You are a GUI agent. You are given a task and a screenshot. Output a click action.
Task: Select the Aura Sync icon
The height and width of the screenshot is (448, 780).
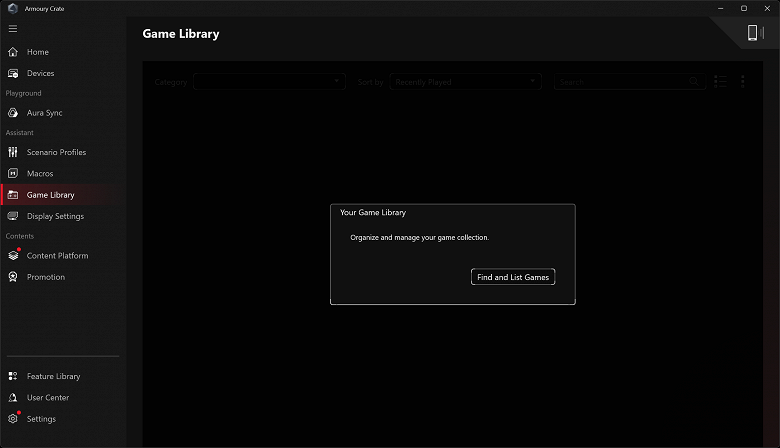point(13,113)
